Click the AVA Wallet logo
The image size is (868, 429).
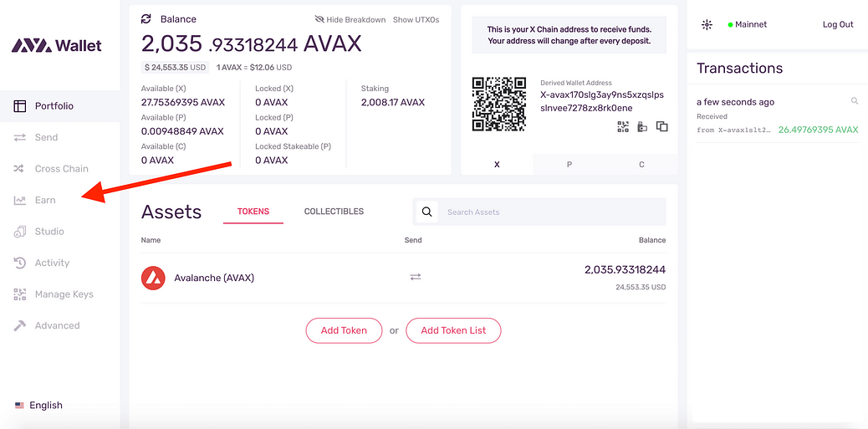(57, 45)
